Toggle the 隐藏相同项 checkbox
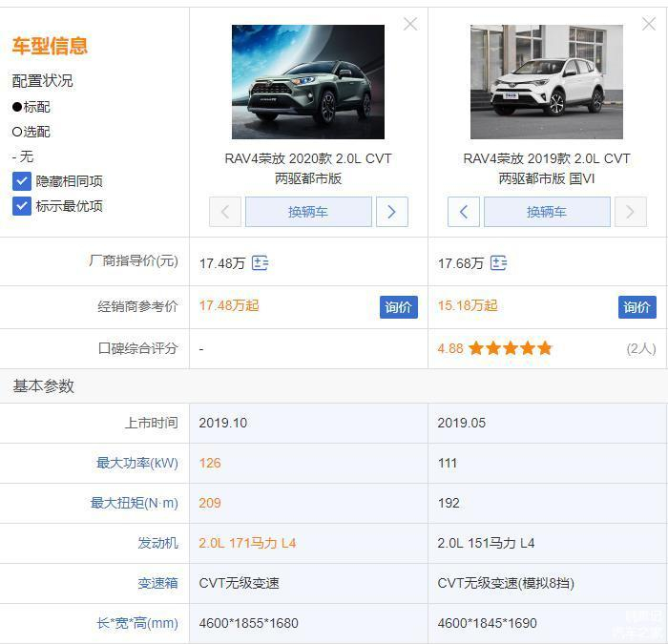This screenshot has width=668, height=644. click(x=22, y=181)
